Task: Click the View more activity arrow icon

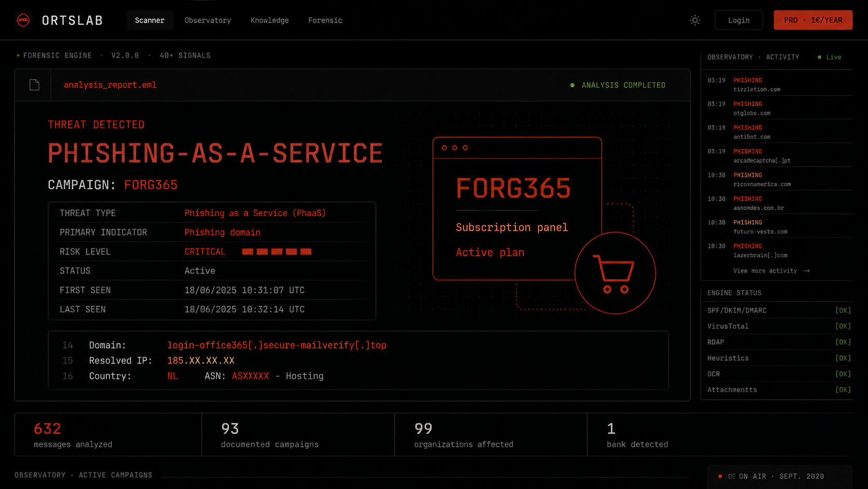Action: 806,271
